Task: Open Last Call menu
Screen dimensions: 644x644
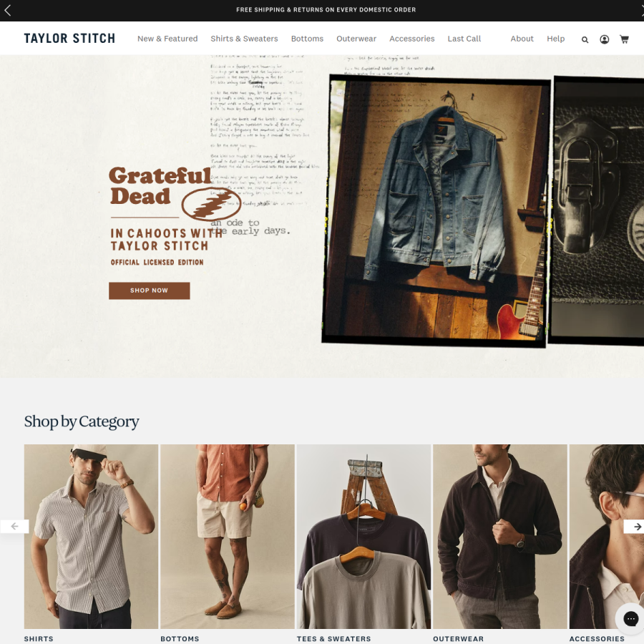Action: tap(464, 39)
